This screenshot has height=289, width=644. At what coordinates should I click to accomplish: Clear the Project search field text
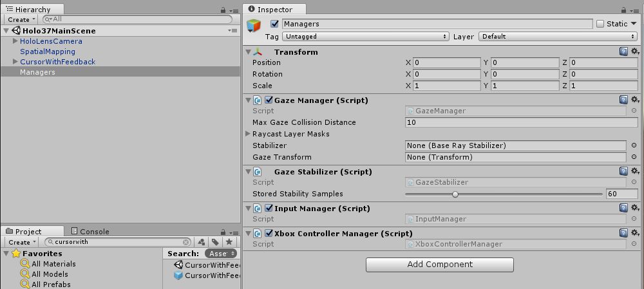point(186,242)
